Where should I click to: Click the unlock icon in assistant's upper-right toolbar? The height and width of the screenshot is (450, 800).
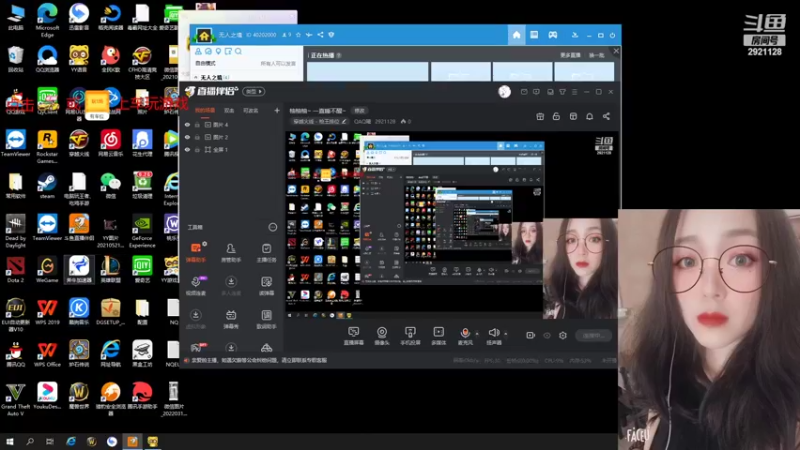click(x=556, y=116)
